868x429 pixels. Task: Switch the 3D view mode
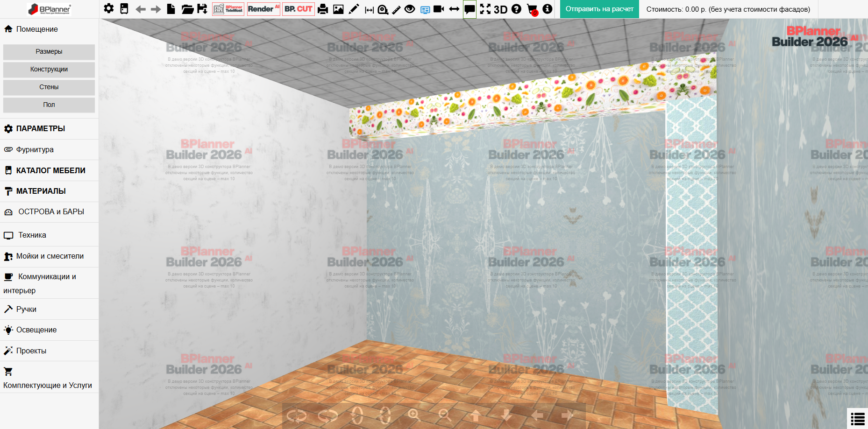pos(501,9)
